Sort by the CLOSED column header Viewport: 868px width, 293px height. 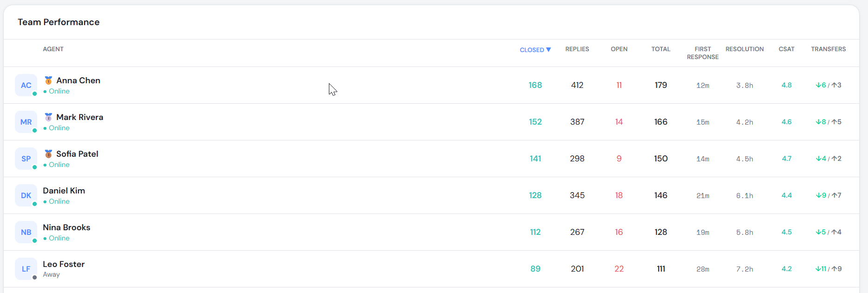pos(535,50)
